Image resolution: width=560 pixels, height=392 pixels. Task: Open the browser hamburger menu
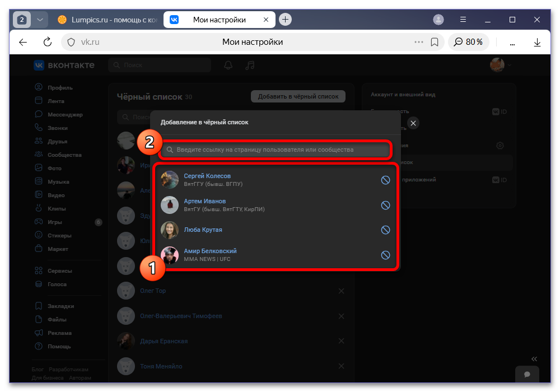coord(463,20)
